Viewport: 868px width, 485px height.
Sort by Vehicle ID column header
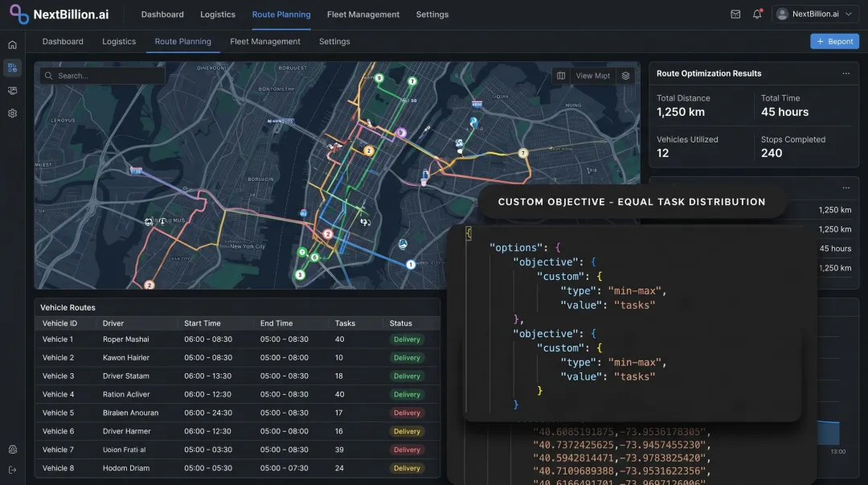pyautogui.click(x=59, y=323)
